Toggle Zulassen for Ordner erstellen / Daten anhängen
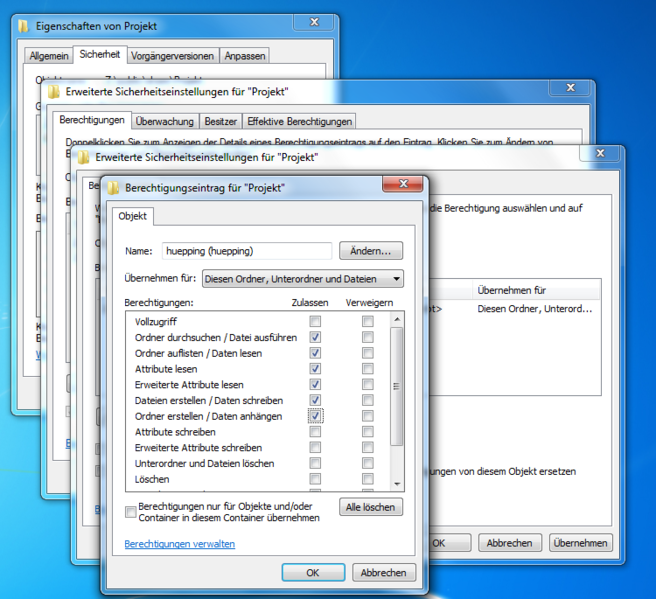The height and width of the screenshot is (599, 656). (x=315, y=416)
